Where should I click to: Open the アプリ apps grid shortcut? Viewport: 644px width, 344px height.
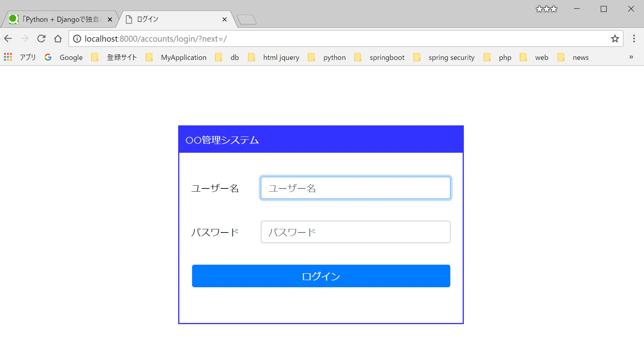(20, 57)
